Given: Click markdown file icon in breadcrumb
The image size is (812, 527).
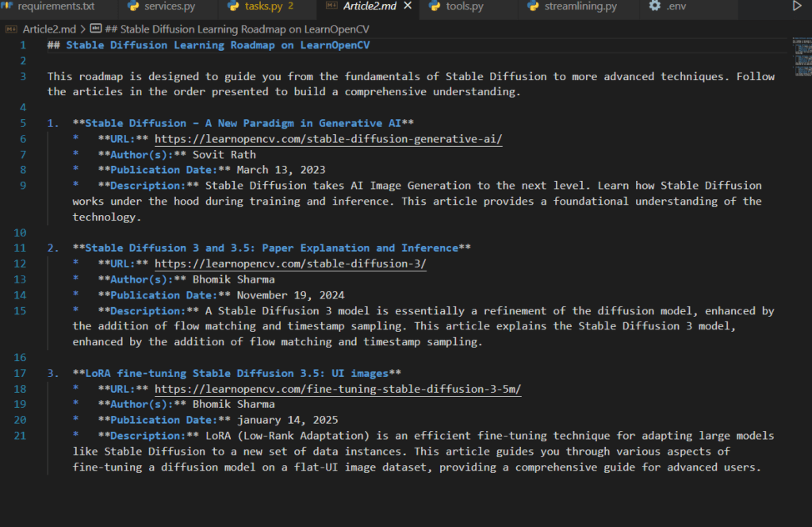Looking at the screenshot, I should 12,29.
